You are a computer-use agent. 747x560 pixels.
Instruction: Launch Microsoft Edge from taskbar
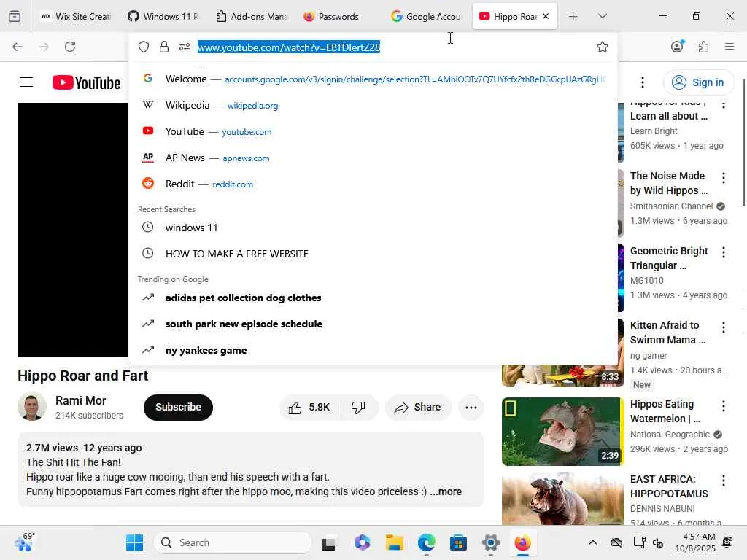pos(426,542)
